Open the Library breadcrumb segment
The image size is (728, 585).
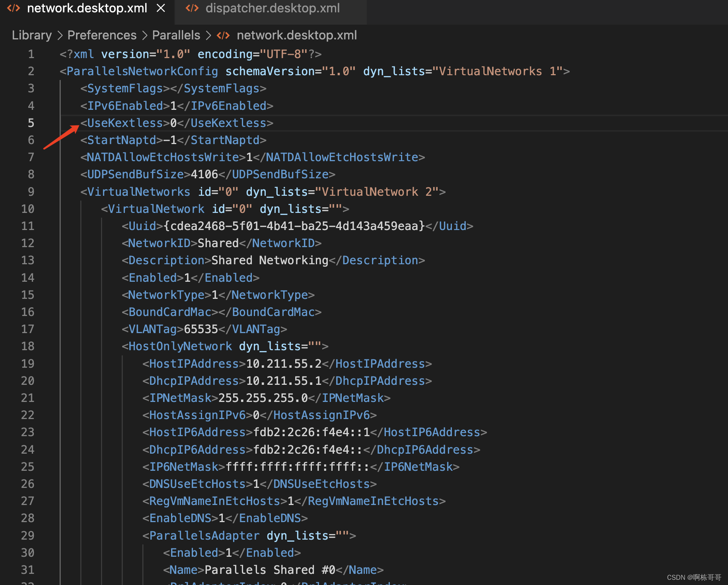[x=32, y=35]
